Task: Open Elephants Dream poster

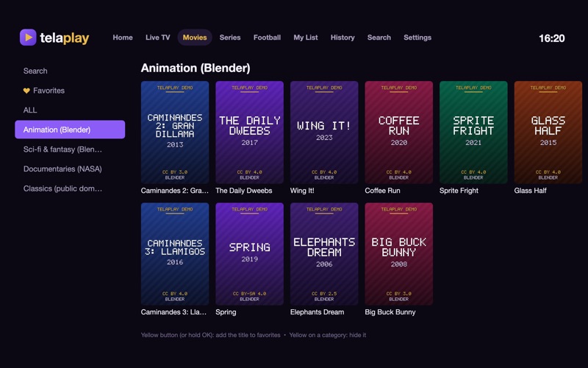Action: 324,254
